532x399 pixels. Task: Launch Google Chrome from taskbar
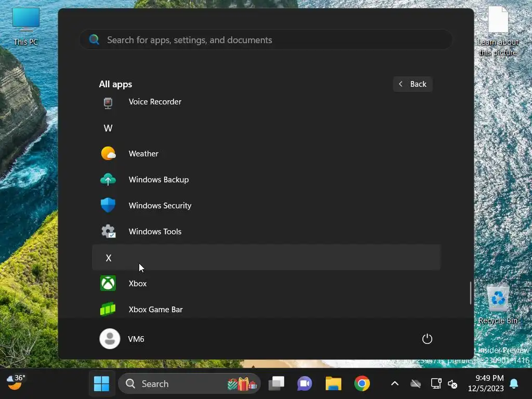(x=362, y=384)
